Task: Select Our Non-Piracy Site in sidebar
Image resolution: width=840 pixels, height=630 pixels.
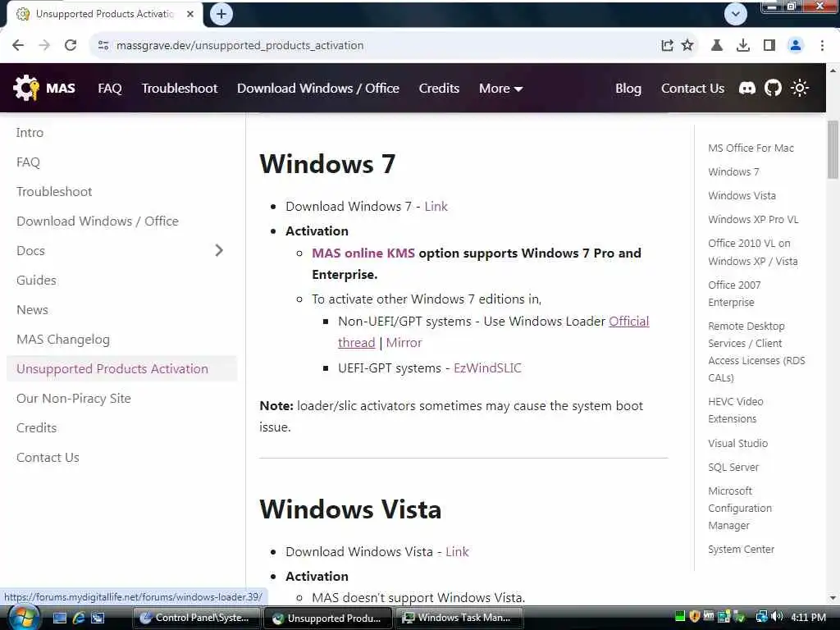Action: (x=74, y=399)
